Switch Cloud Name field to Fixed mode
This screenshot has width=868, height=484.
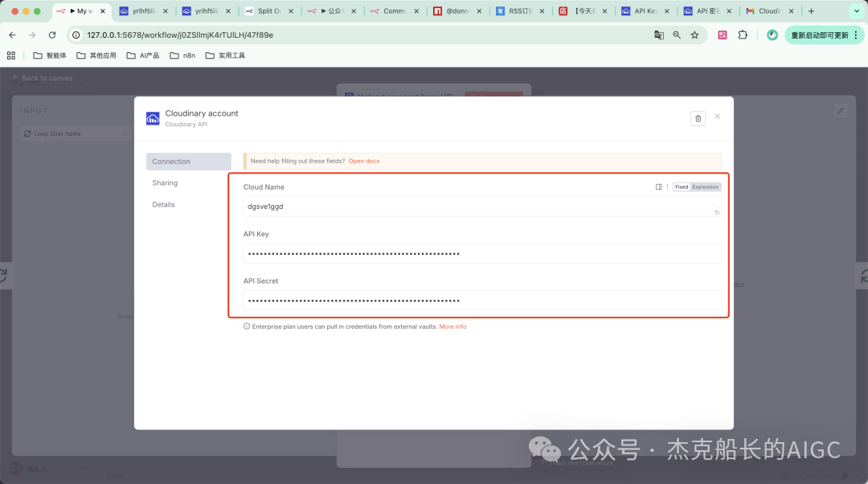pyautogui.click(x=682, y=187)
